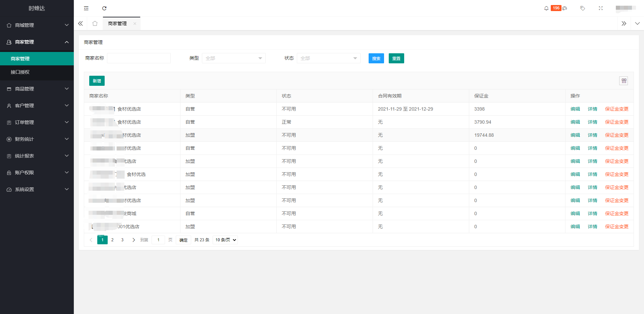This screenshot has width=644, height=314.
Task: Focus the 商家名称 search field
Action: click(139, 58)
